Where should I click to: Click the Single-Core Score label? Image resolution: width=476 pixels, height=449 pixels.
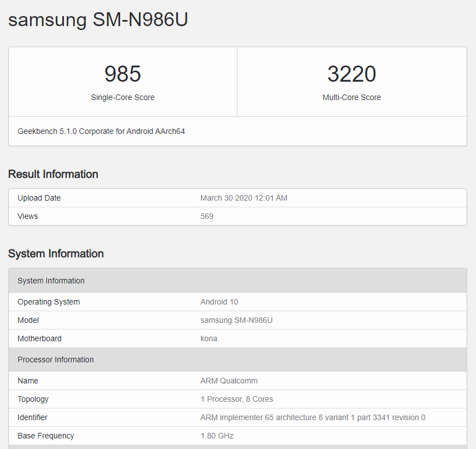click(x=122, y=97)
